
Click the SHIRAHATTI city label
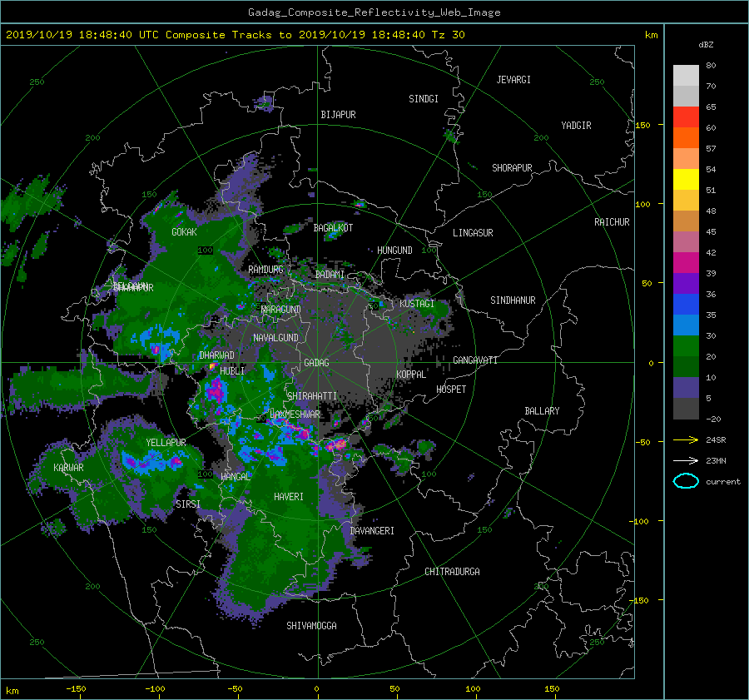[312, 396]
